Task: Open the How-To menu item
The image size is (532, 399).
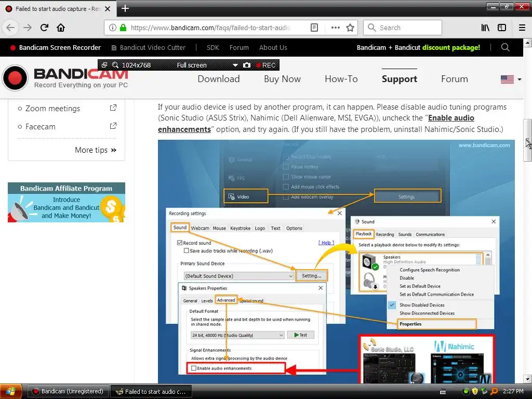Action: coord(341,79)
